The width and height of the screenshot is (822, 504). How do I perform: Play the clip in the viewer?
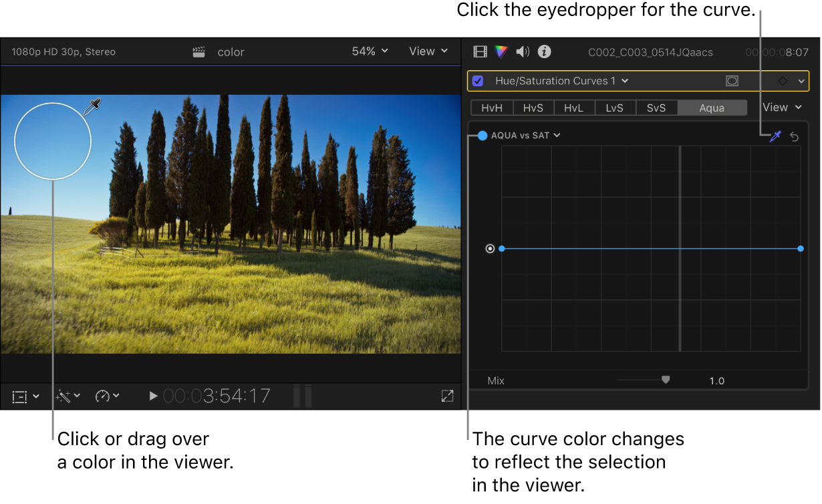(x=153, y=396)
